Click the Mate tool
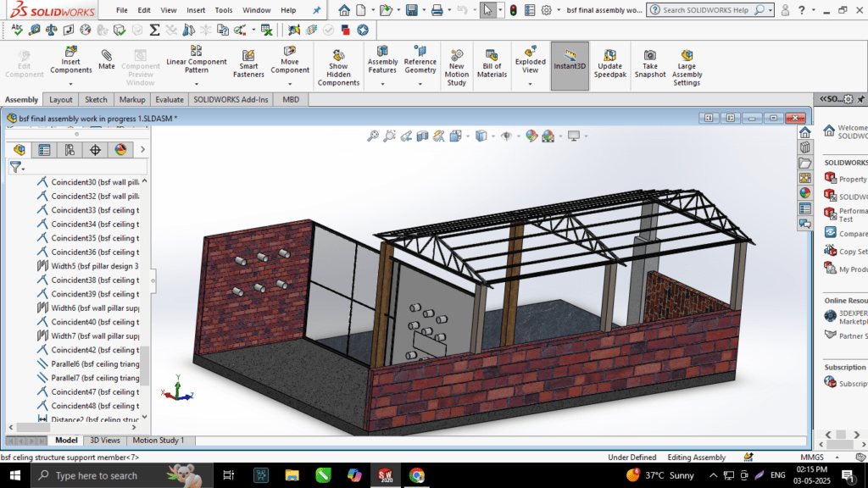The width and height of the screenshot is (868, 488). pos(107,58)
